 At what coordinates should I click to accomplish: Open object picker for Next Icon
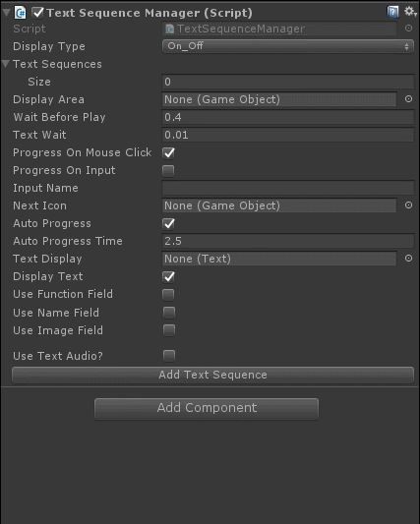(408, 205)
